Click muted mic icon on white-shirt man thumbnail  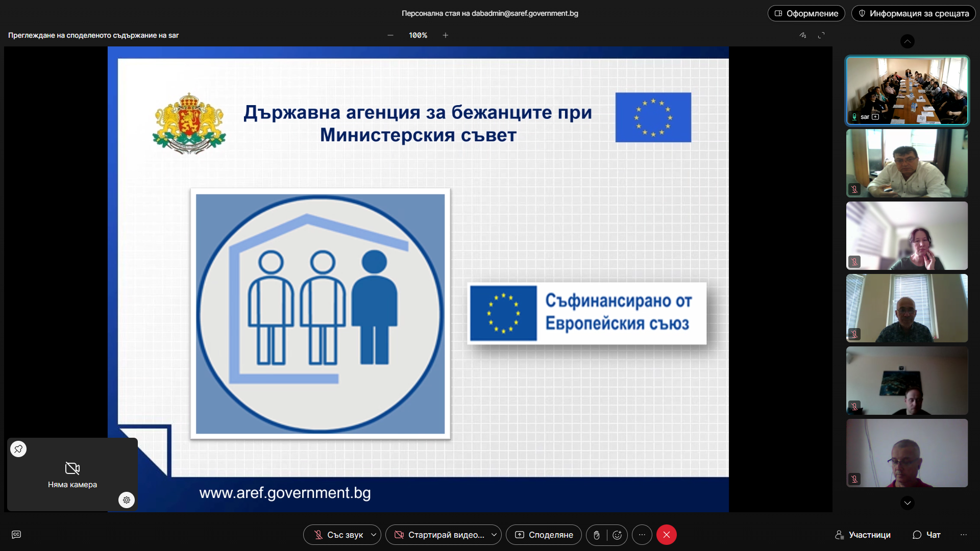click(x=854, y=189)
